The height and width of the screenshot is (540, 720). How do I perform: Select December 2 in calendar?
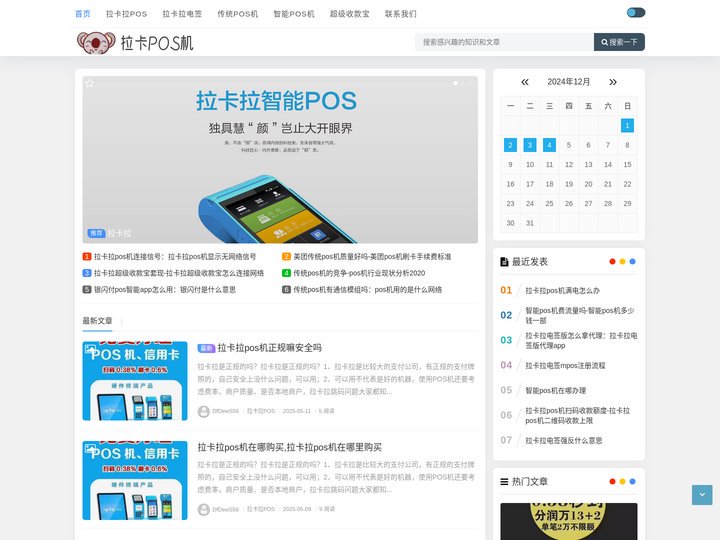click(x=510, y=145)
